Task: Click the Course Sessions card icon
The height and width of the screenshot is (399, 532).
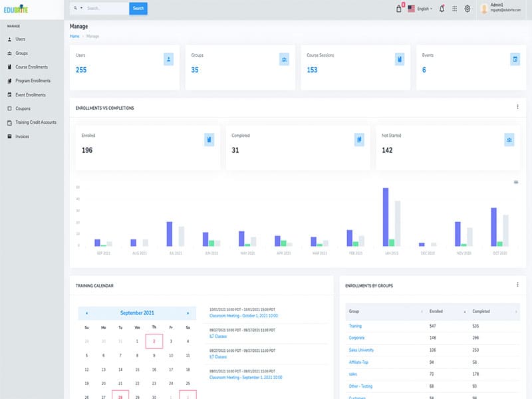Action: tap(400, 59)
